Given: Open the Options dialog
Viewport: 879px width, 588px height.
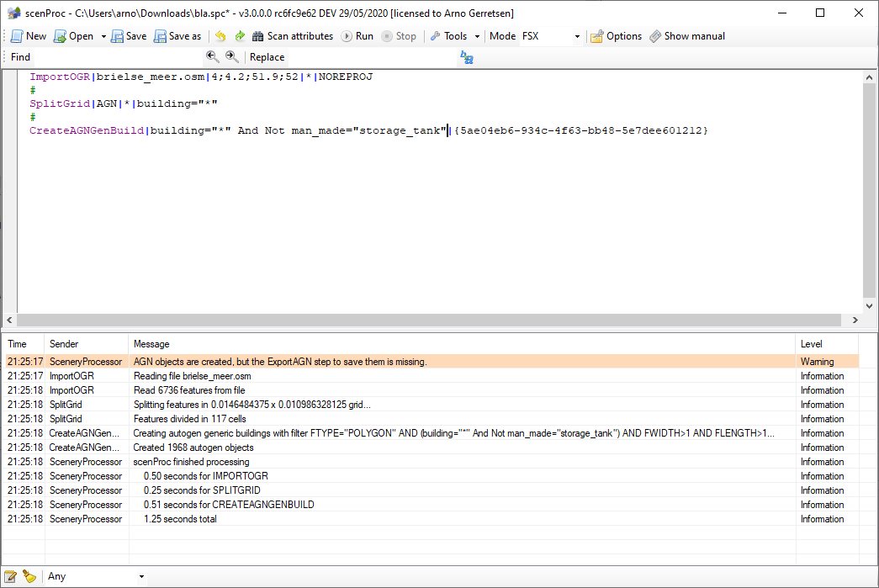Looking at the screenshot, I should click(x=616, y=36).
